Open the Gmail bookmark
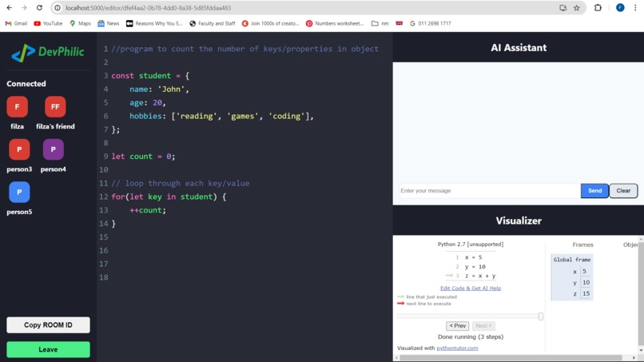The image size is (644, 362). [16, 23]
